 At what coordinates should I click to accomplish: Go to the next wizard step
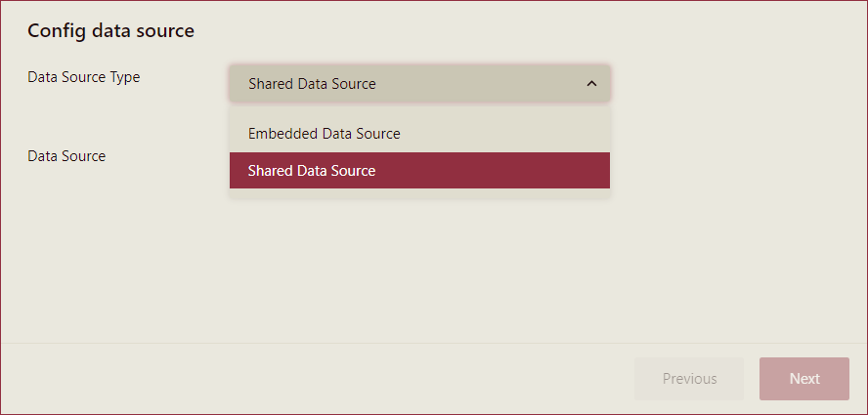[803, 379]
